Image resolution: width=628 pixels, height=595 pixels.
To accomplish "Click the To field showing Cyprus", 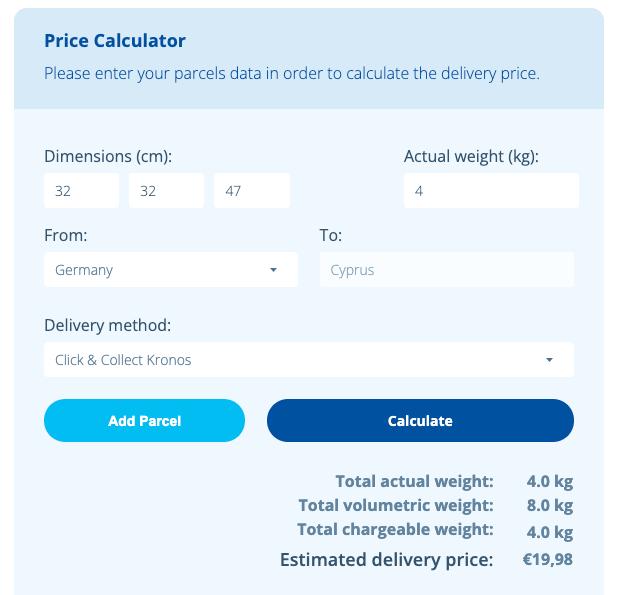I will click(446, 270).
